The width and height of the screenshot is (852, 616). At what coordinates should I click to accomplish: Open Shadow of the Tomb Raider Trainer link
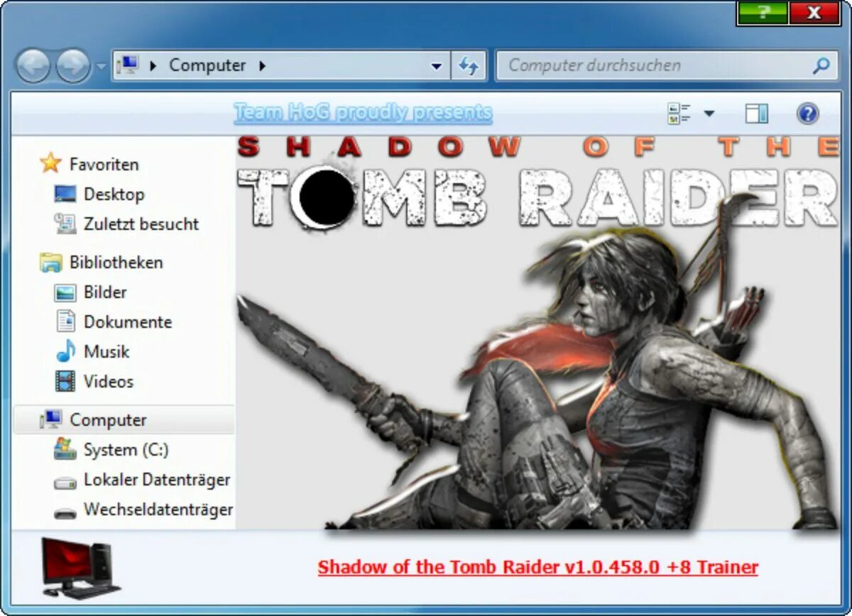[x=538, y=567]
